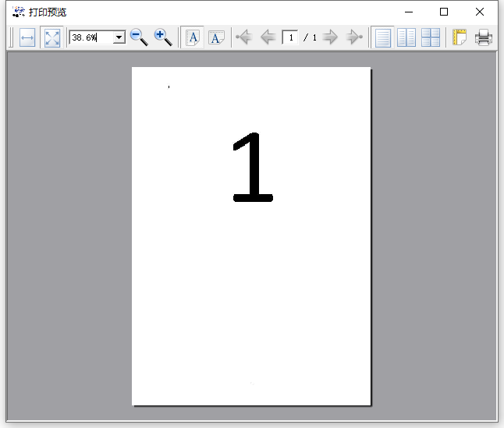
Task: Show facing pages view mode
Action: pos(406,37)
